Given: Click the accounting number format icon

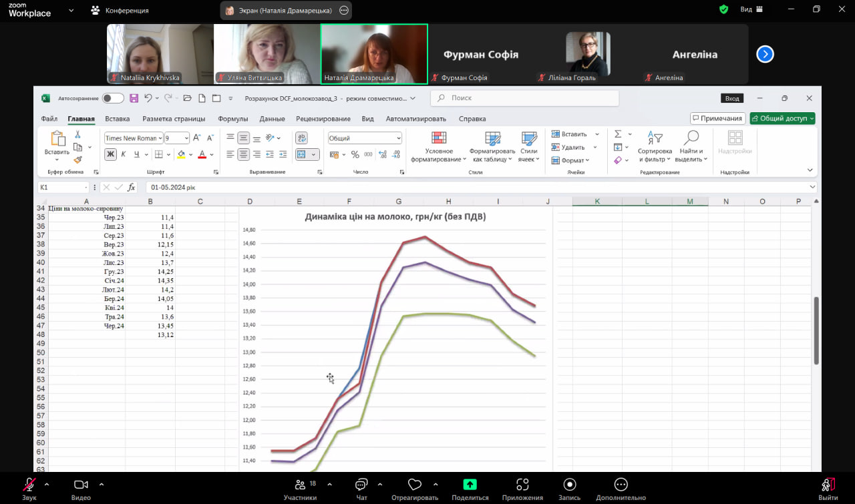Looking at the screenshot, I should pos(333,154).
